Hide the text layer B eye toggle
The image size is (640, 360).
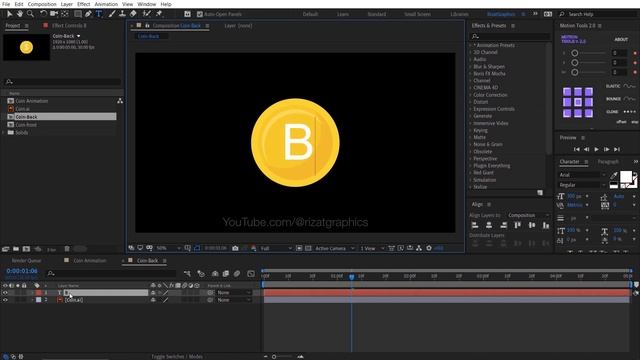point(5,293)
